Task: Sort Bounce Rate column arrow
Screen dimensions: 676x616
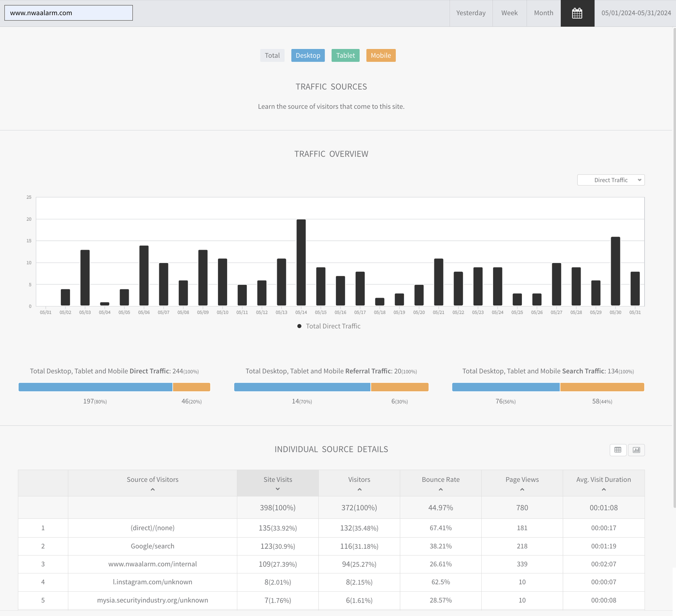Action: click(440, 490)
